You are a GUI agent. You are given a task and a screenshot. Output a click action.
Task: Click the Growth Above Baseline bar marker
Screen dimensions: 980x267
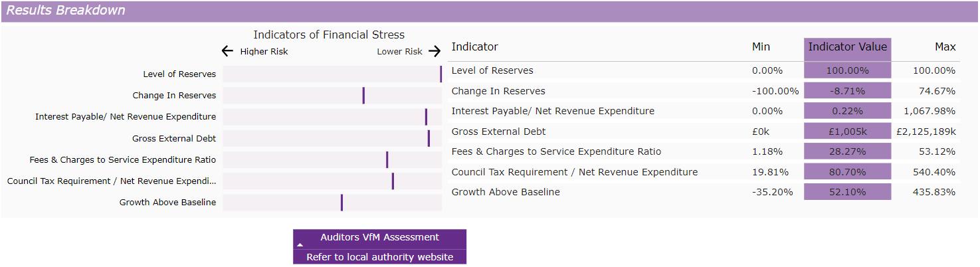click(342, 203)
